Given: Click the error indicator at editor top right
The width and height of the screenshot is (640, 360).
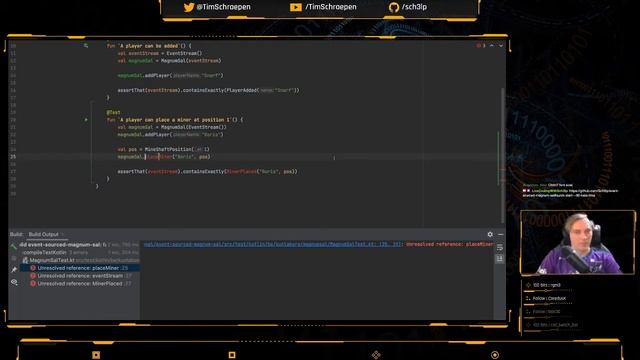Looking at the screenshot, I should coord(481,46).
